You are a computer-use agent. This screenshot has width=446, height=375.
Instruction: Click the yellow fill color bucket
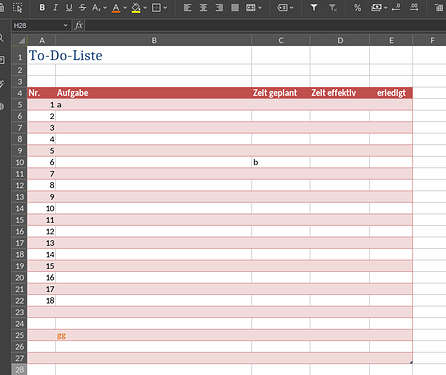click(x=136, y=8)
